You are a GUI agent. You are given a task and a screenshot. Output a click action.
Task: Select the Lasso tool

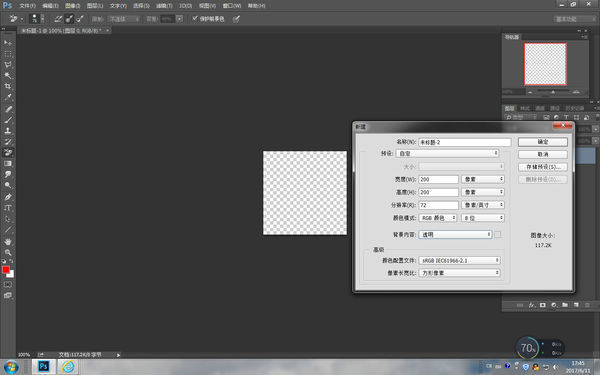coord(8,65)
